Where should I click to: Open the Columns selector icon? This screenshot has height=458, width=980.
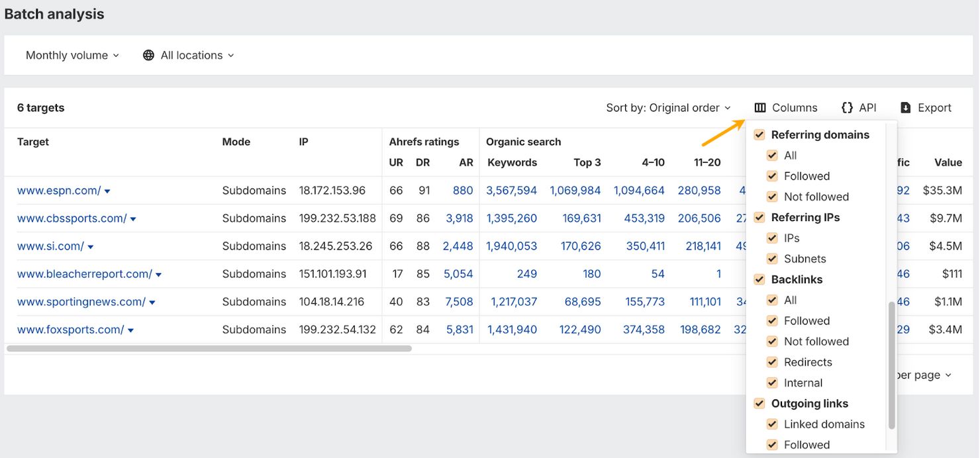coord(760,108)
